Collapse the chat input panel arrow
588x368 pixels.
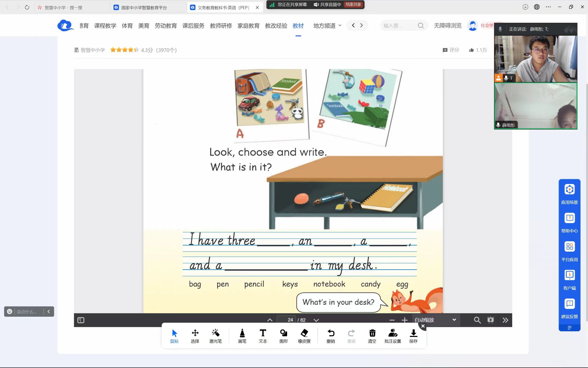click(49, 311)
